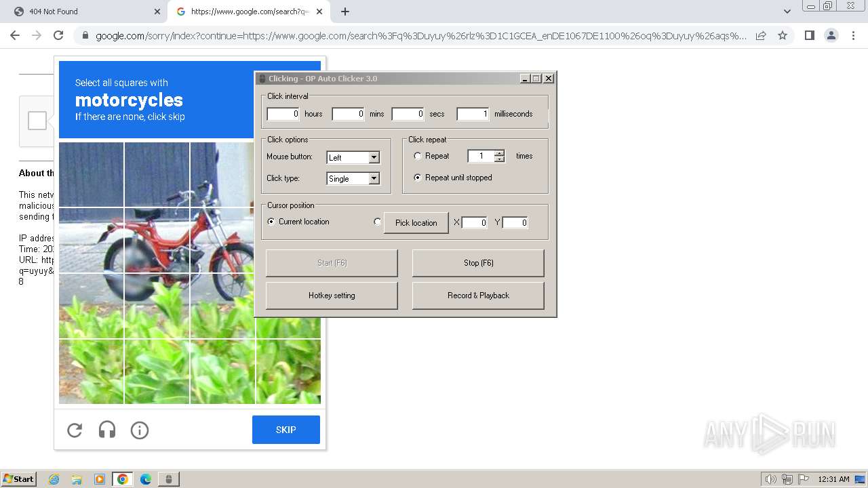Open a new Chrome tab

345,12
